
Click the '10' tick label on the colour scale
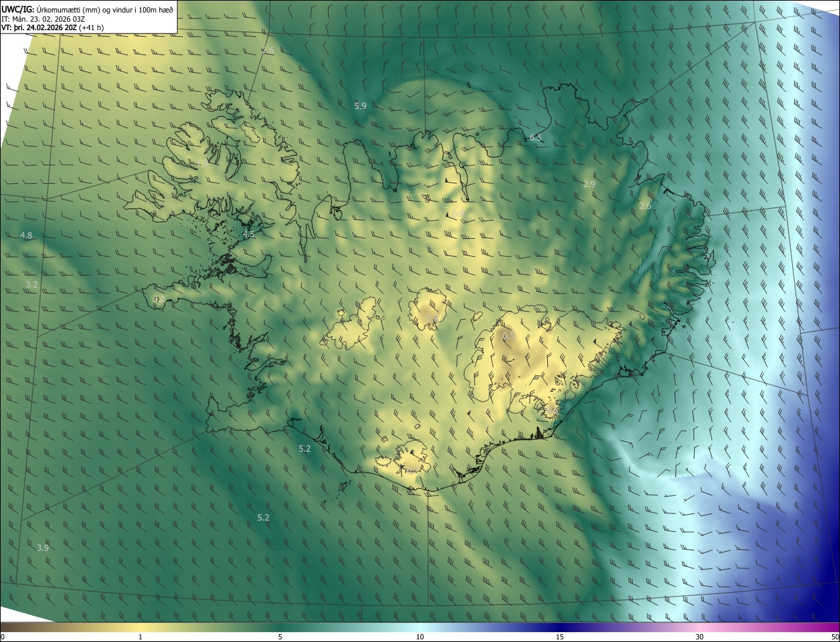pos(420,637)
